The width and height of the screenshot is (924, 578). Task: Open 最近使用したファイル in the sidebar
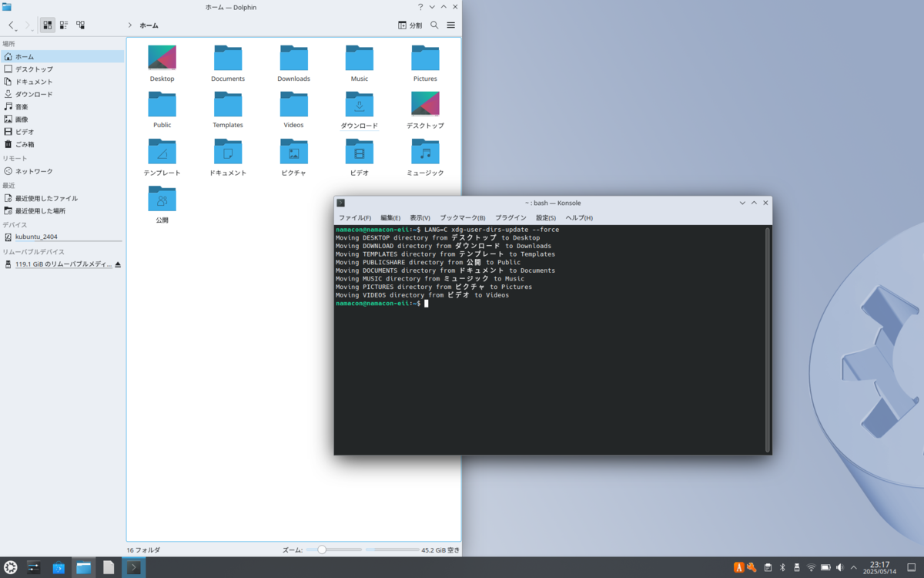tap(62, 198)
